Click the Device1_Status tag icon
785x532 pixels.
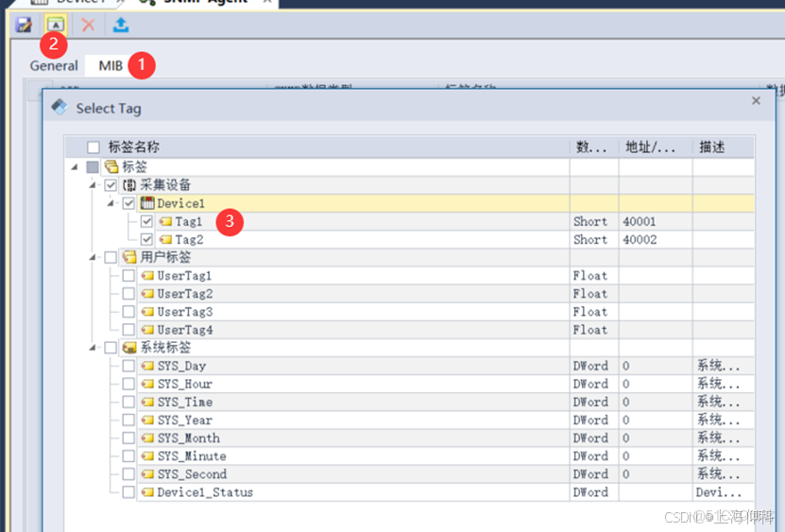coord(147,492)
